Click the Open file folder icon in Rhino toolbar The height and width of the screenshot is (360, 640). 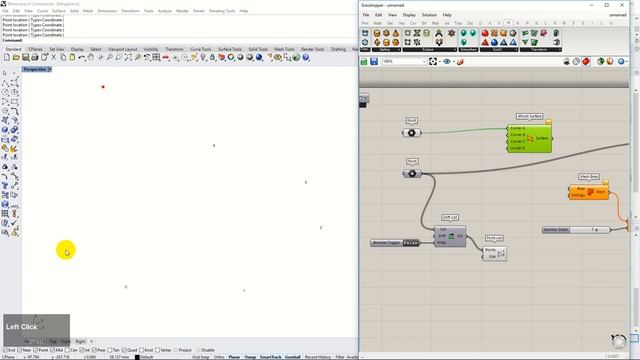pos(16,58)
